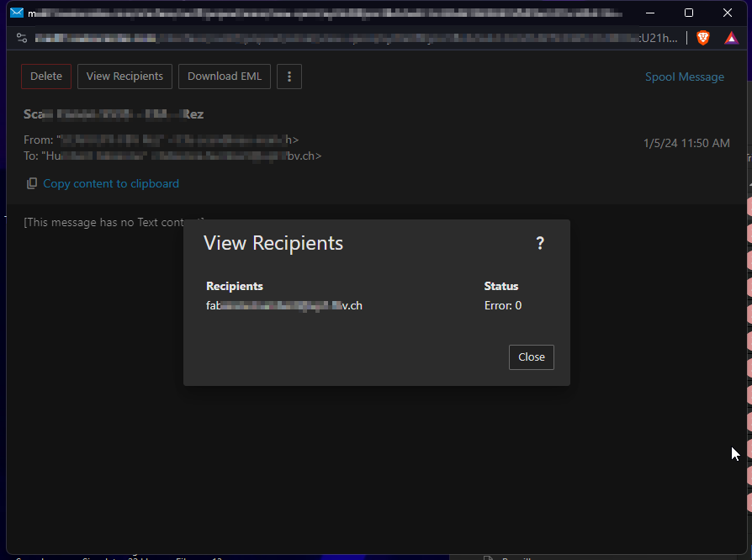Open the Brave Shields lion icon
Viewport: 752px width, 560px height.
click(x=702, y=38)
